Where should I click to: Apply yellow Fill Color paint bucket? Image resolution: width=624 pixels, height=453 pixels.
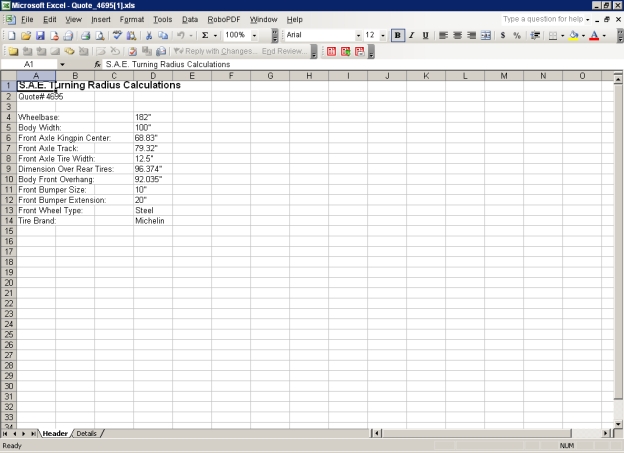[x=573, y=36]
